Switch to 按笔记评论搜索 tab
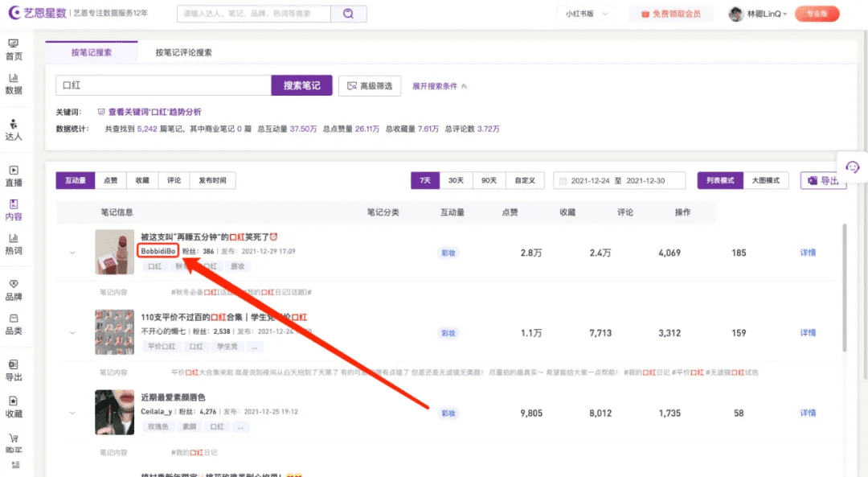This screenshot has height=477, width=868. [x=184, y=53]
